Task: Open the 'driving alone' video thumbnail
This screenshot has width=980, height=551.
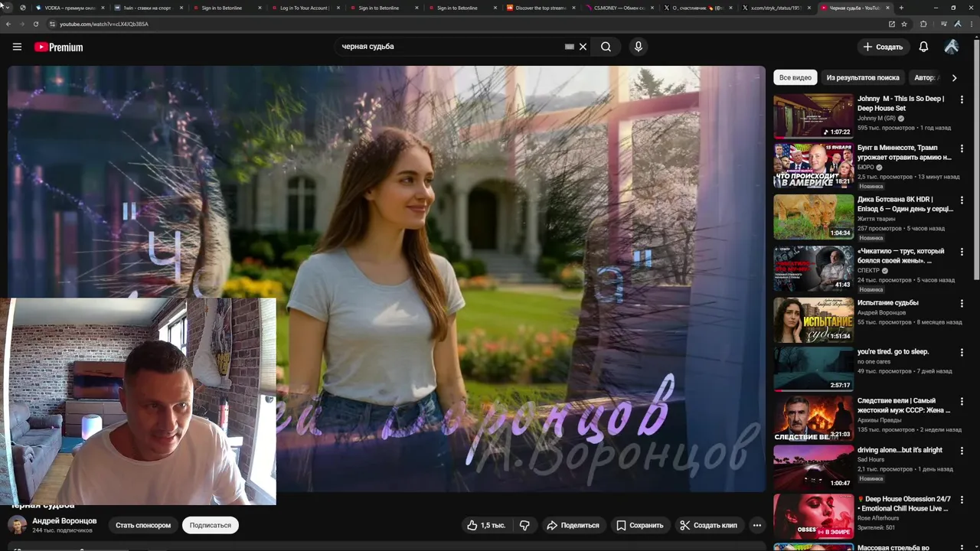Action: click(x=813, y=467)
